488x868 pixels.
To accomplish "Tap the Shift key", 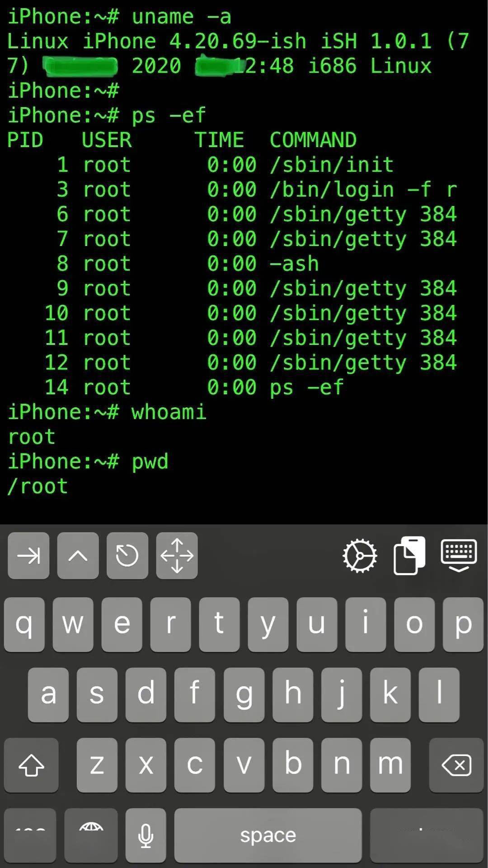I will pyautogui.click(x=31, y=765).
